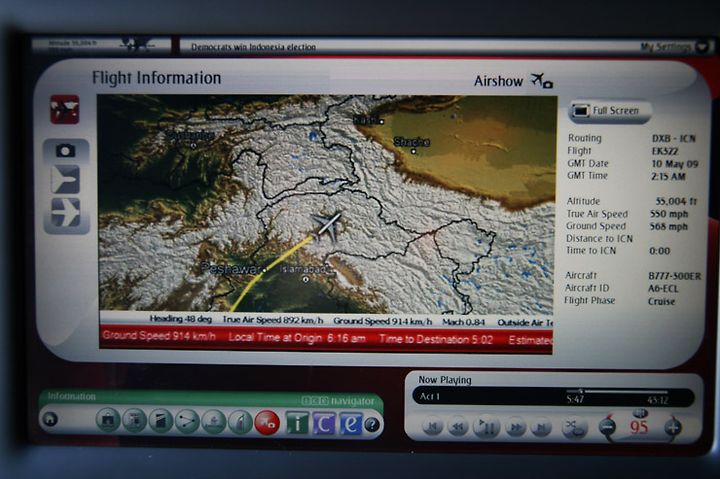The width and height of the screenshot is (720, 479).
Task: Choose the tail-fin view icon in left sidebar
Action: point(66,180)
